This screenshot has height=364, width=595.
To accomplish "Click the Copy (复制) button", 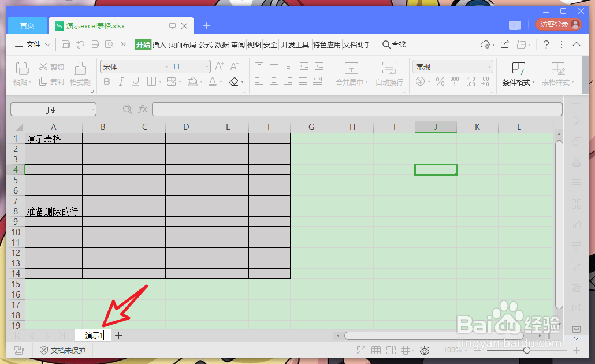I will pos(51,81).
